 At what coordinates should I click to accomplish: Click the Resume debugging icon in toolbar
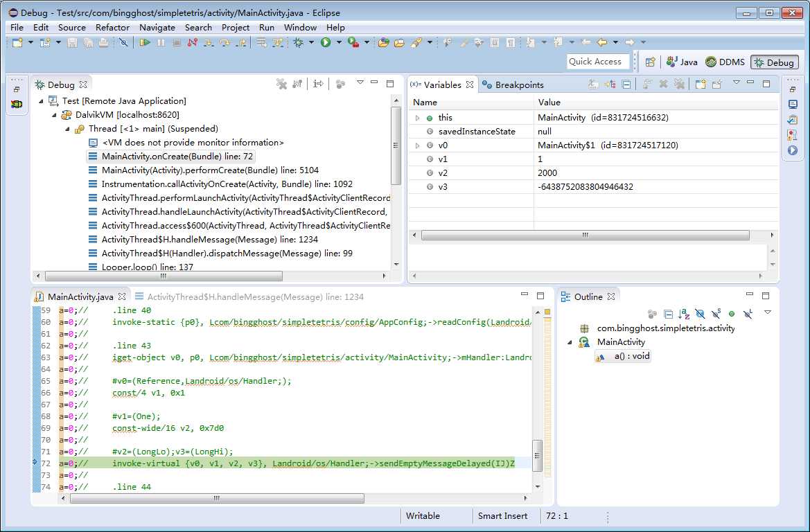[144, 43]
